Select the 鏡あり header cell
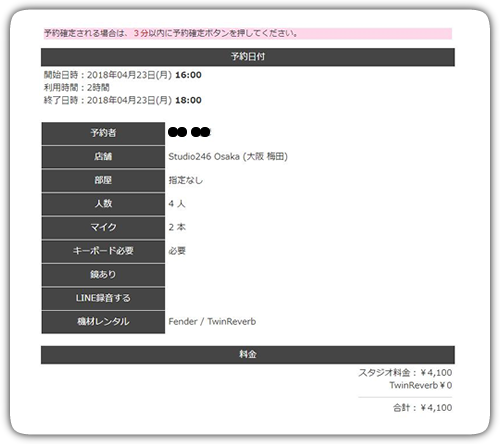The image size is (500, 444). pyautogui.click(x=103, y=275)
